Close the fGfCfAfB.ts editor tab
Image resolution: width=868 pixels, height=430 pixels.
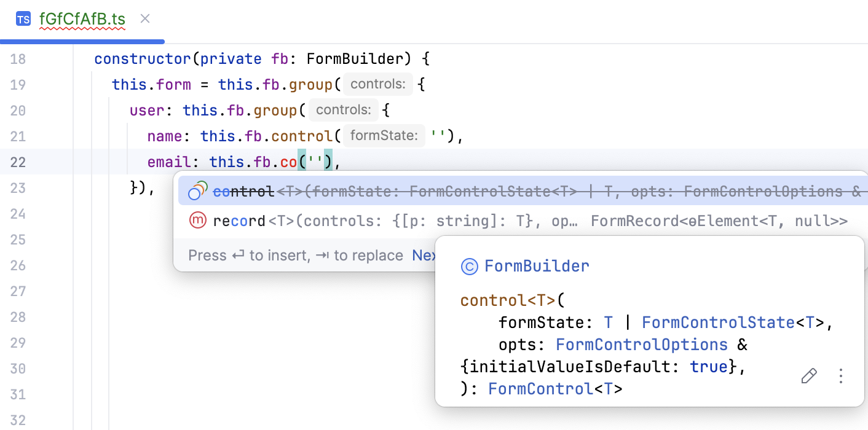144,18
